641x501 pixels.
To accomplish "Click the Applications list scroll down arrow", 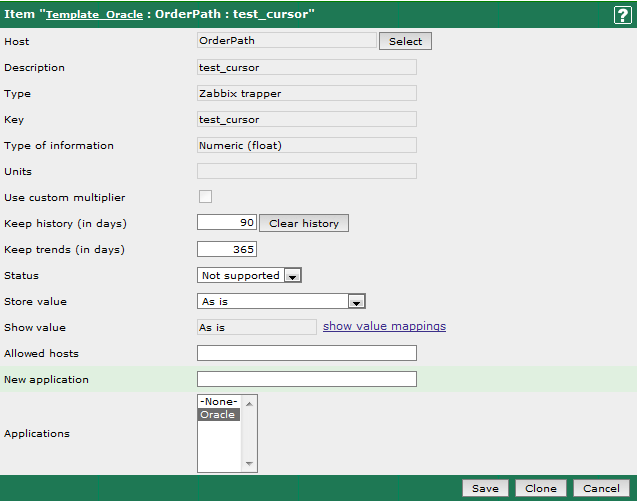I will coord(249,463).
